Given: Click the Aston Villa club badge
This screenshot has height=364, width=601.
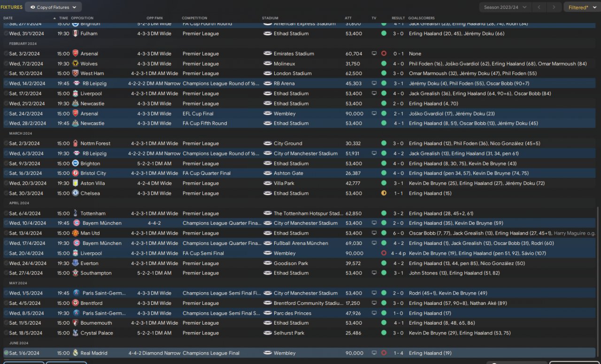Looking at the screenshot, I should point(75,183).
